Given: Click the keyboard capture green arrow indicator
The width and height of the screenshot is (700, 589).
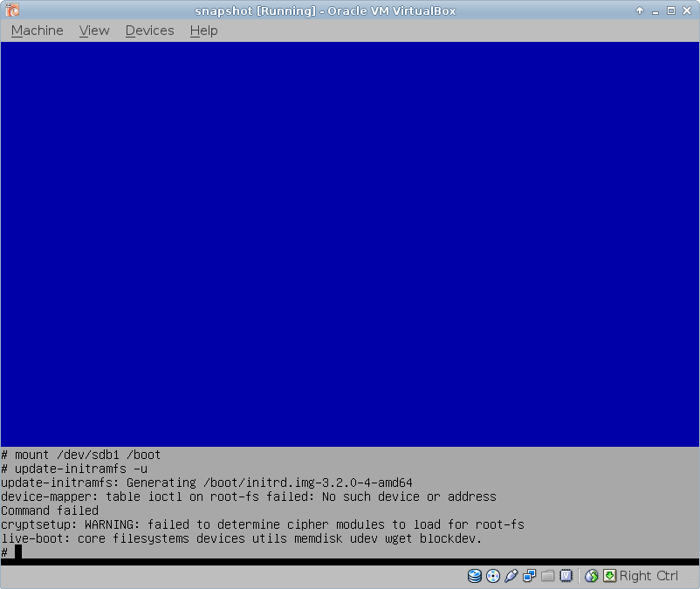Looking at the screenshot, I should (x=609, y=576).
